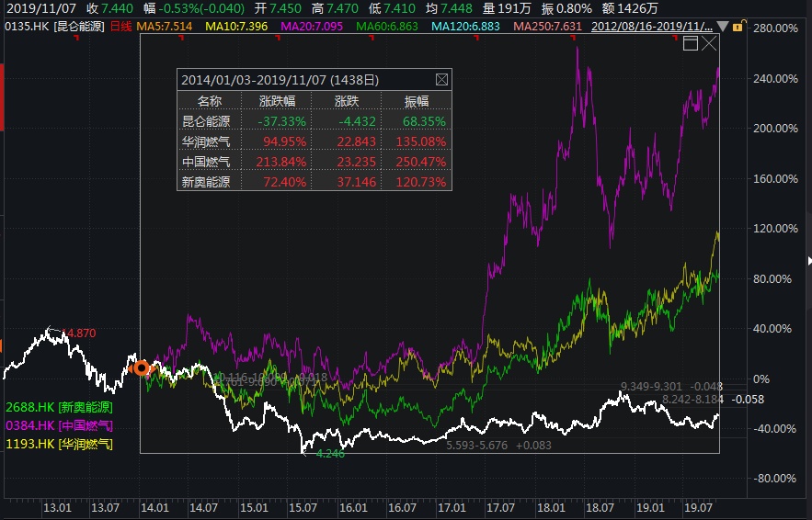Click the -37.33% change cell

tap(281, 121)
